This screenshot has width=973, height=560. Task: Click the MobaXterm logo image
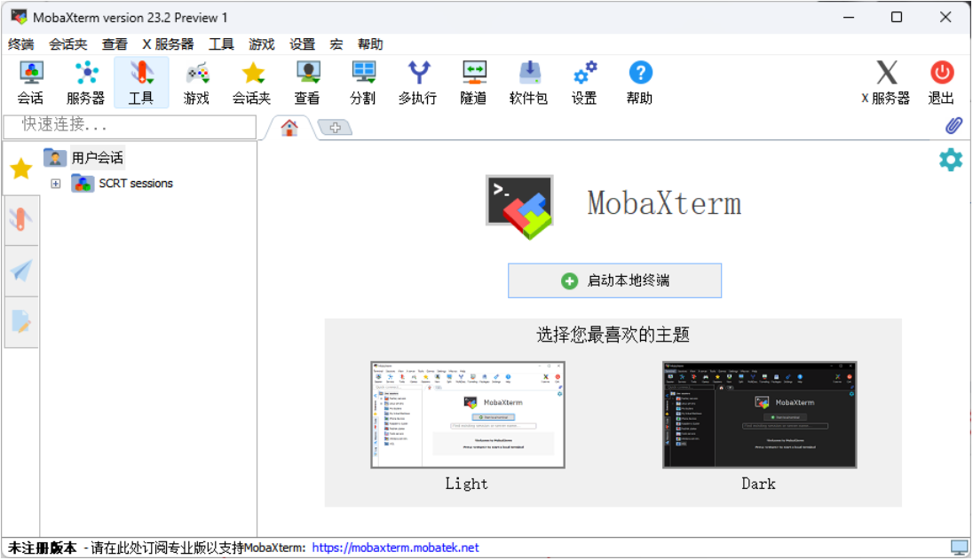point(520,207)
